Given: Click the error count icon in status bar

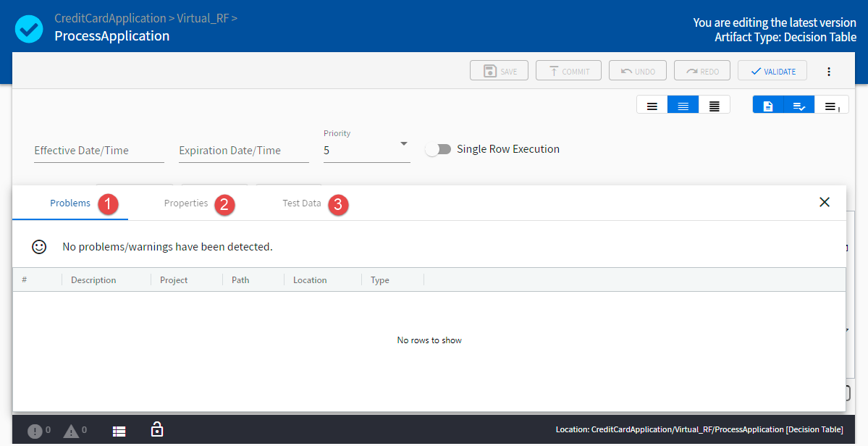Looking at the screenshot, I should tap(35, 431).
